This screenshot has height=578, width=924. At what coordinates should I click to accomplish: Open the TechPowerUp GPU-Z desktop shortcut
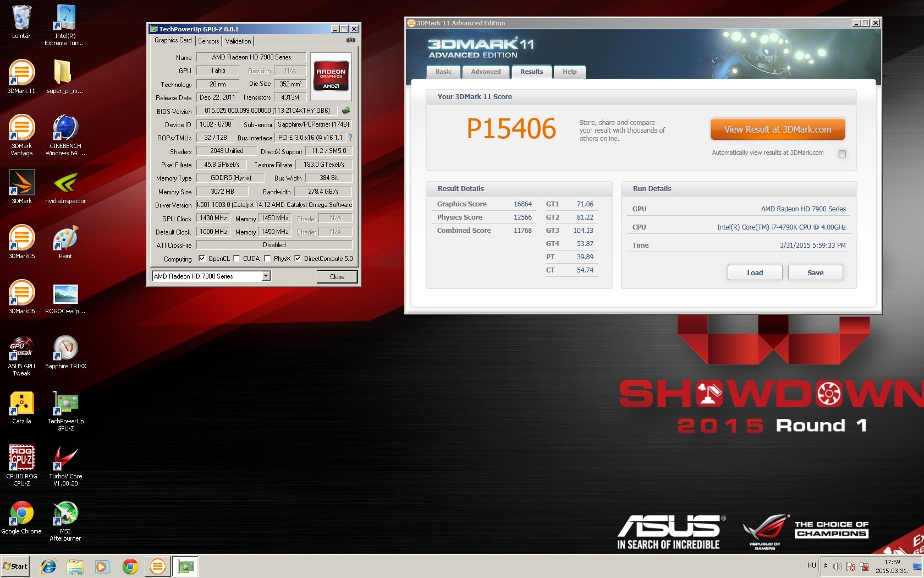pos(65,411)
